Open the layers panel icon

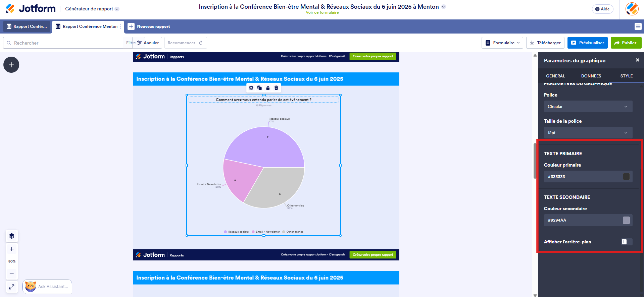point(12,236)
